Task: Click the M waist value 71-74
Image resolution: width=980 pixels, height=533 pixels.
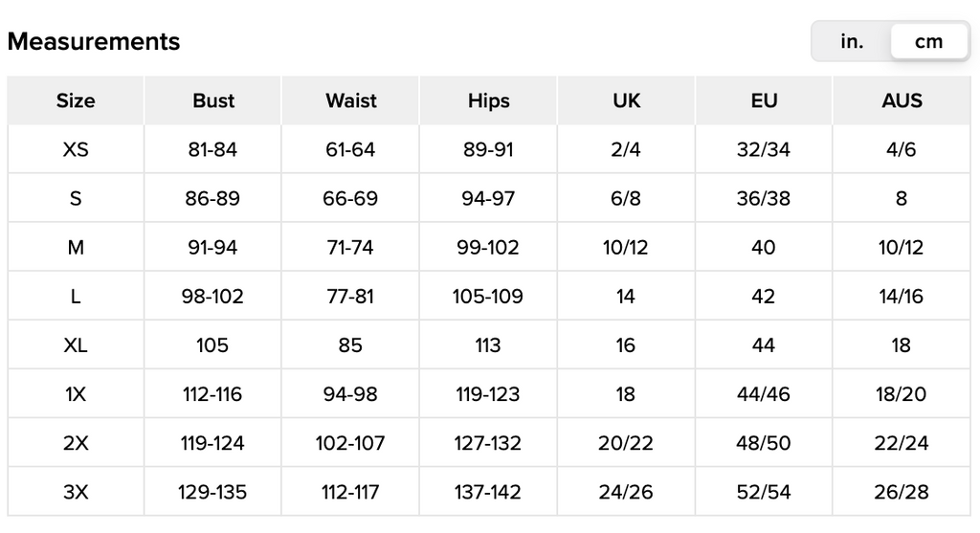Action: (350, 248)
